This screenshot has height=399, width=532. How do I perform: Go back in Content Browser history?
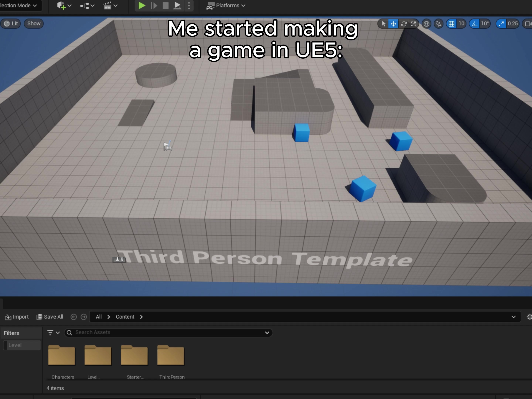(74, 317)
